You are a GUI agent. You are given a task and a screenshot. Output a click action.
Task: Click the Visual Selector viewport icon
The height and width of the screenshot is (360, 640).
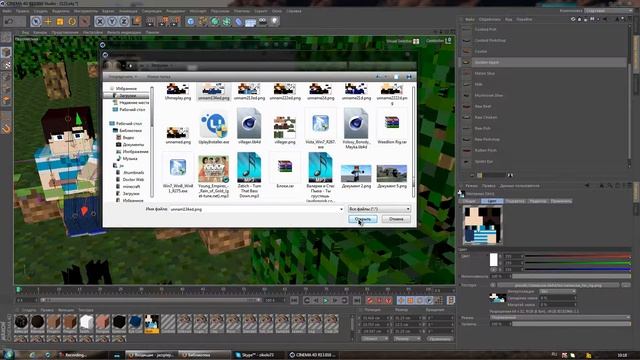(x=416, y=41)
